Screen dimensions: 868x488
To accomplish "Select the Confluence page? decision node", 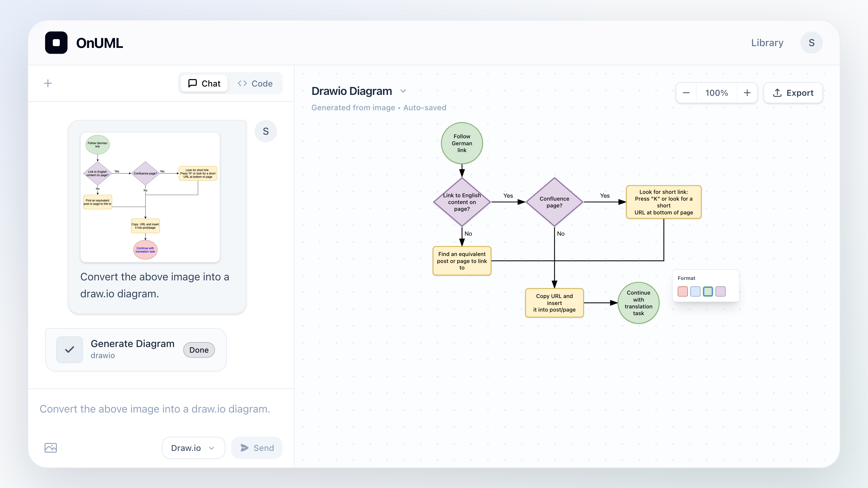I will tap(554, 202).
